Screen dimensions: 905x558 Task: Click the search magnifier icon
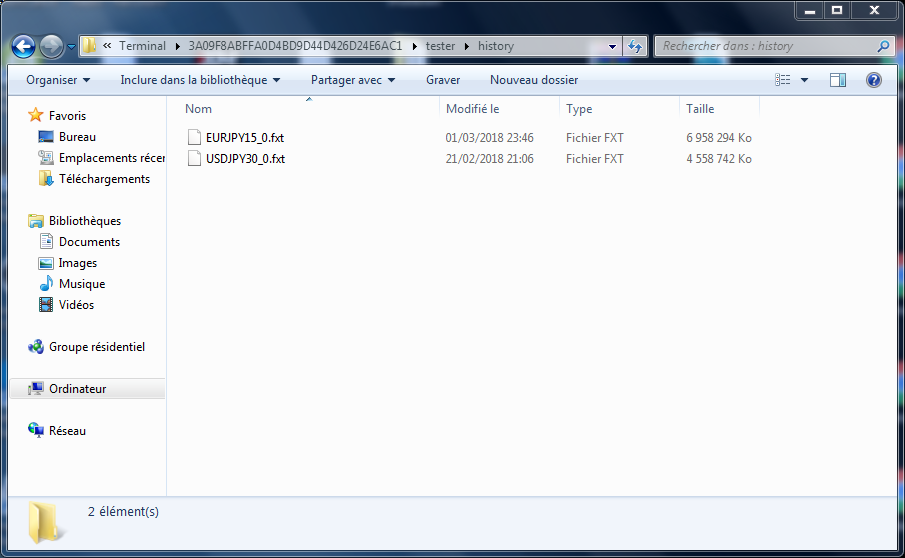pos(883,46)
